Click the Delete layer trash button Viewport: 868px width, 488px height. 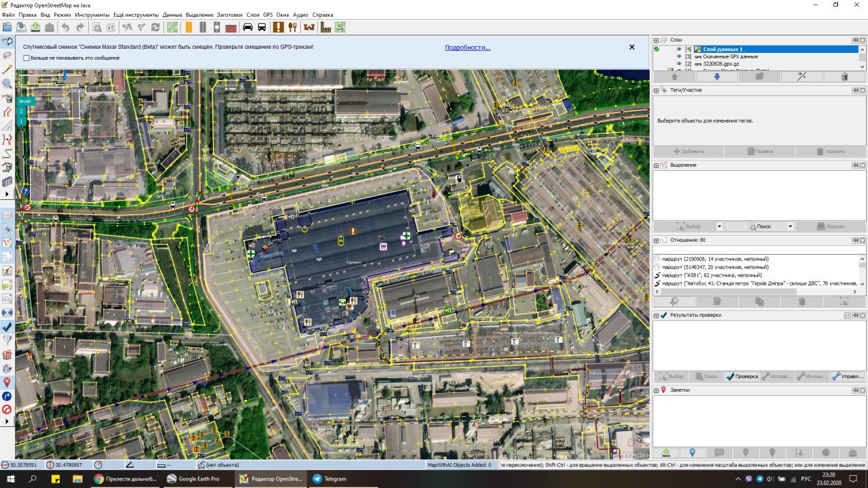[x=844, y=77]
